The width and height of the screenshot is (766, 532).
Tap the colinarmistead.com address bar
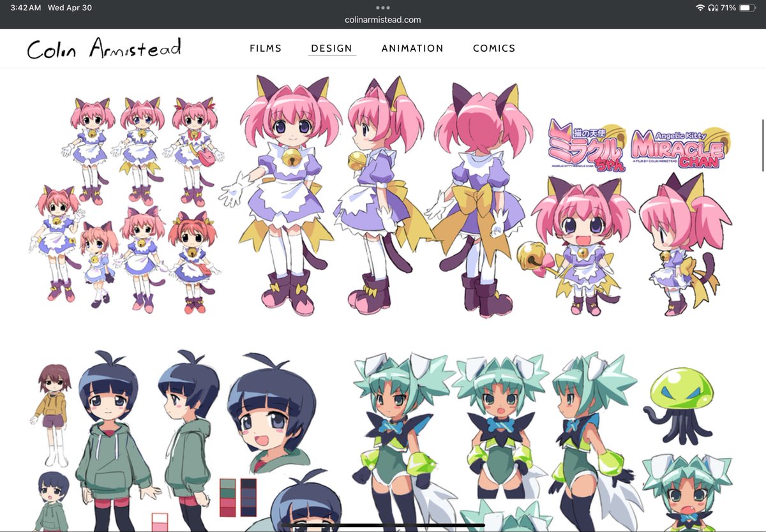click(383, 20)
